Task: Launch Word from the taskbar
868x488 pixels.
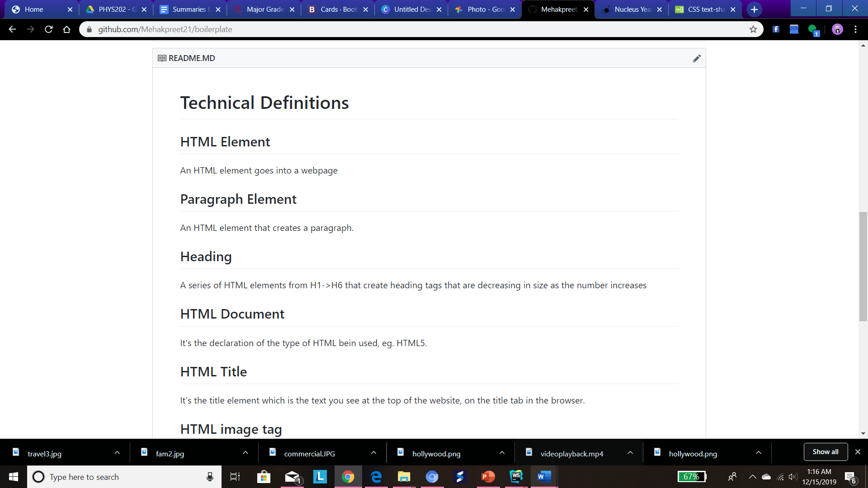Action: click(544, 477)
